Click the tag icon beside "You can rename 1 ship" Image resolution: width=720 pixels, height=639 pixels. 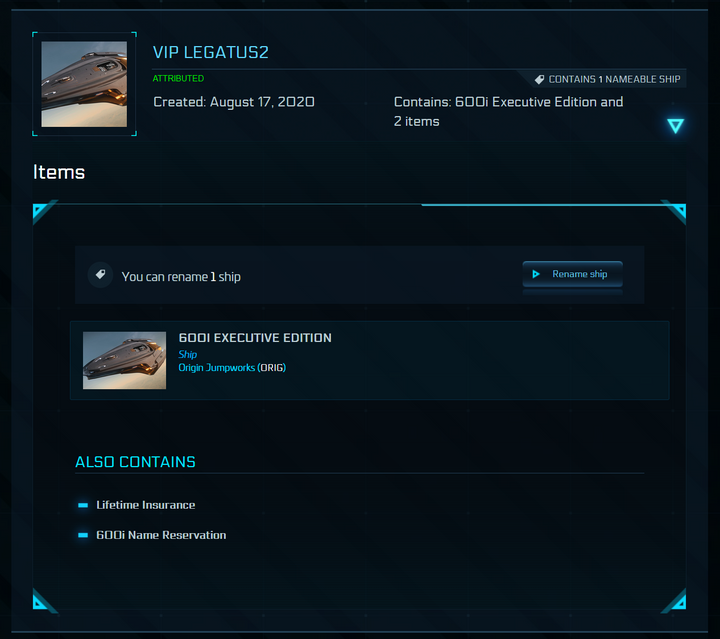[99, 275]
